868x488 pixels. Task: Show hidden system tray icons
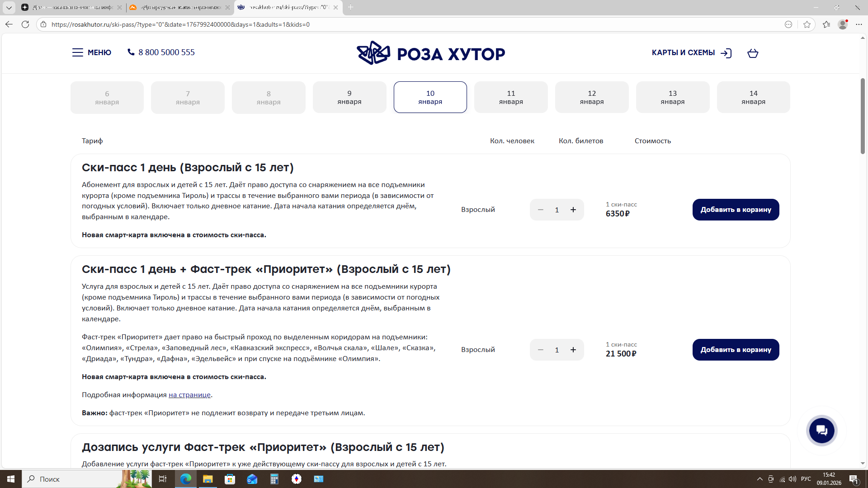tap(759, 479)
